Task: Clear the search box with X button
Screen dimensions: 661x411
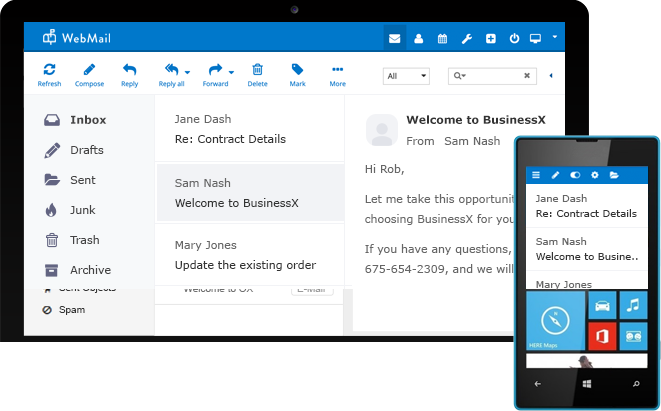Action: (x=527, y=75)
